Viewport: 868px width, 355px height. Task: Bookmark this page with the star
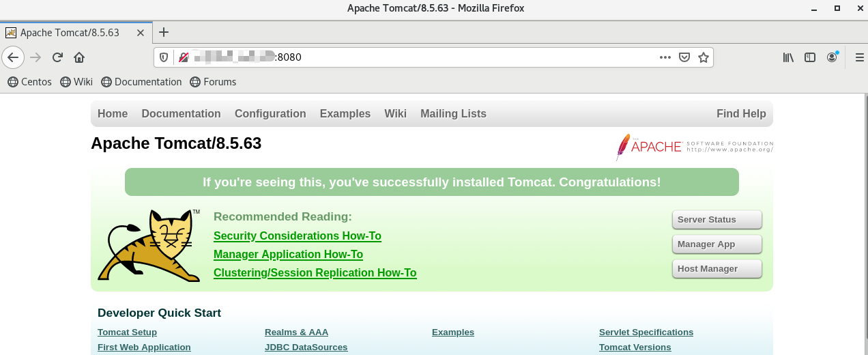pos(704,57)
